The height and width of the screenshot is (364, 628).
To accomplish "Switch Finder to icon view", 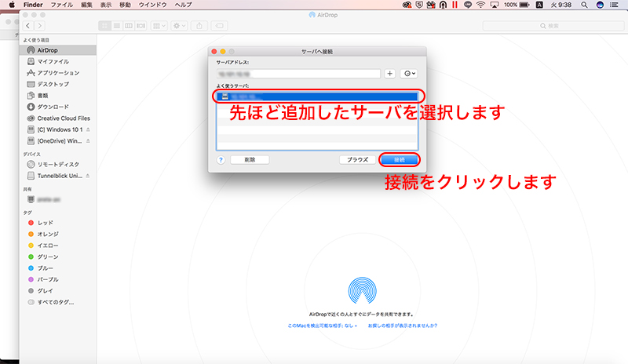I will [104, 26].
